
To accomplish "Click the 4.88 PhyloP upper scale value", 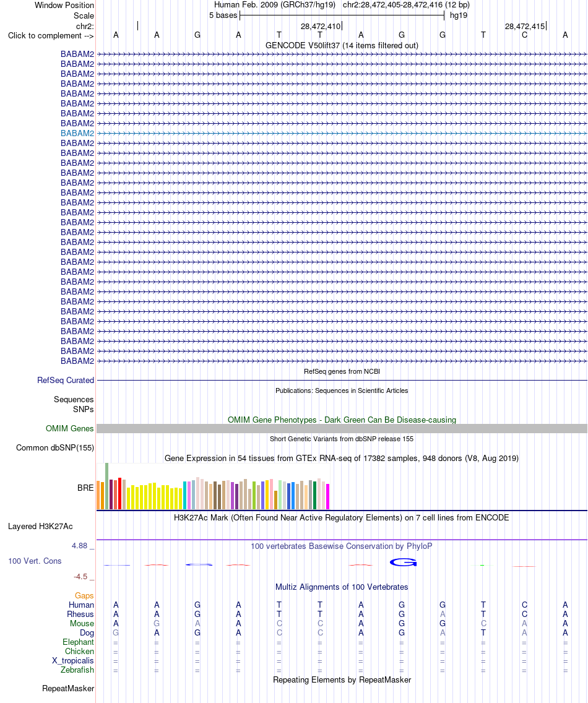I will pos(79,546).
